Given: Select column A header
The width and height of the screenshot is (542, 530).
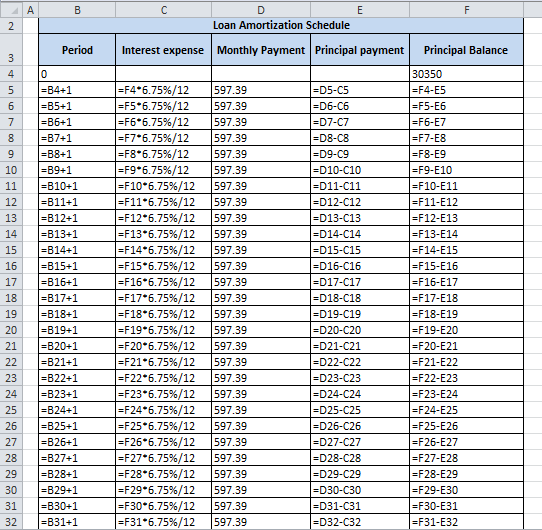Looking at the screenshot, I should click(30, 10).
